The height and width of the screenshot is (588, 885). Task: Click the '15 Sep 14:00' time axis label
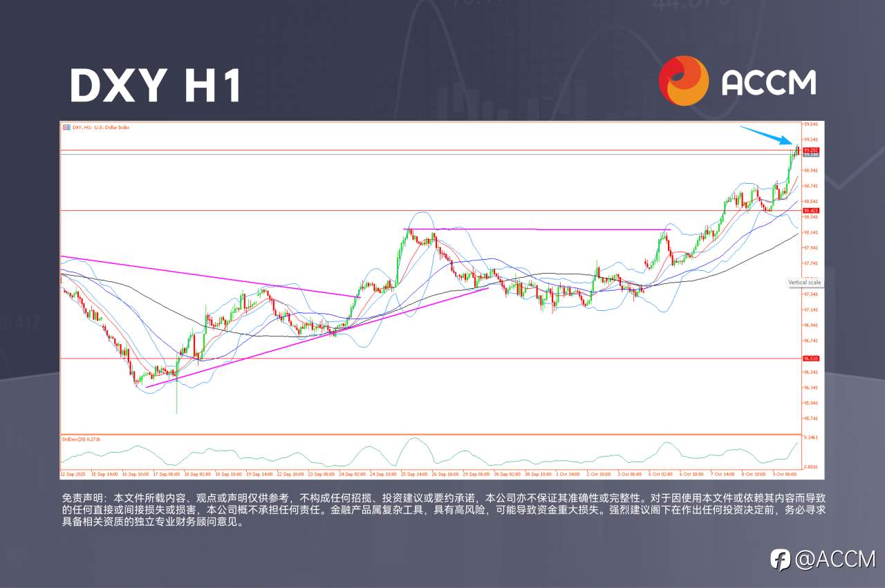pos(103,475)
